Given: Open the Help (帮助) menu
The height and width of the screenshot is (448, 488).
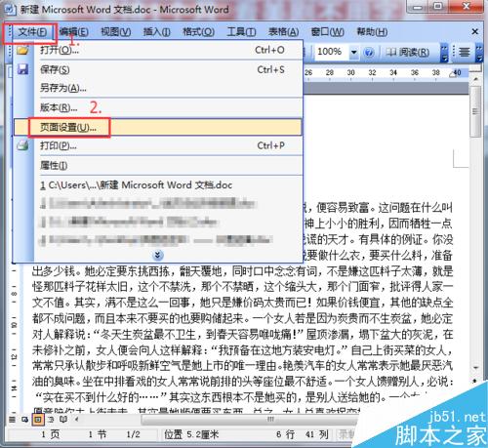Looking at the screenshot, I should [372, 32].
